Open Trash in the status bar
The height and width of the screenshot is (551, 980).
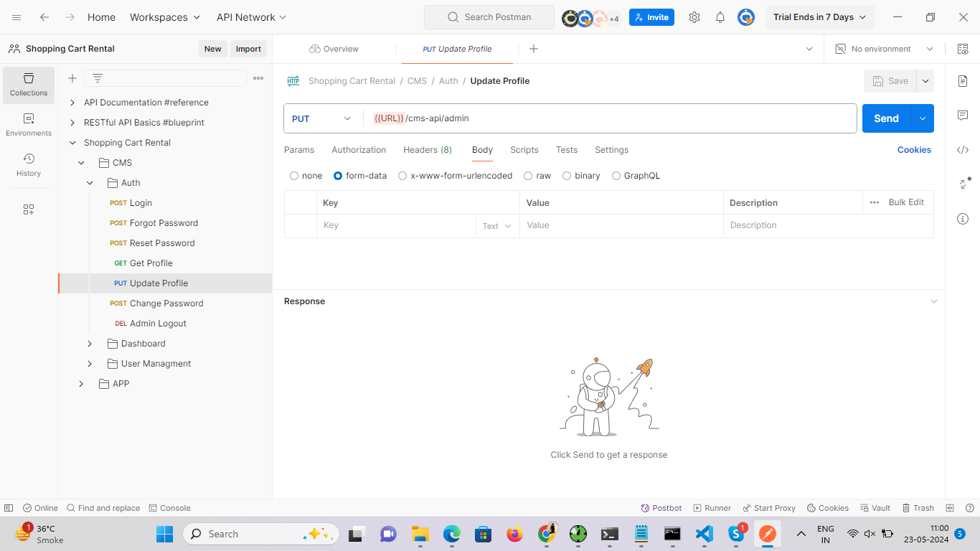point(918,508)
